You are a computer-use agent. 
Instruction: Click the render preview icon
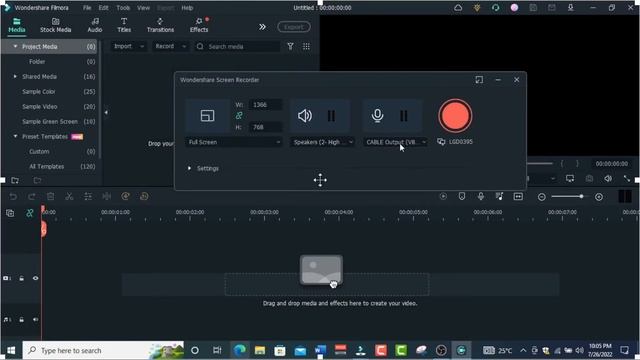[443, 196]
